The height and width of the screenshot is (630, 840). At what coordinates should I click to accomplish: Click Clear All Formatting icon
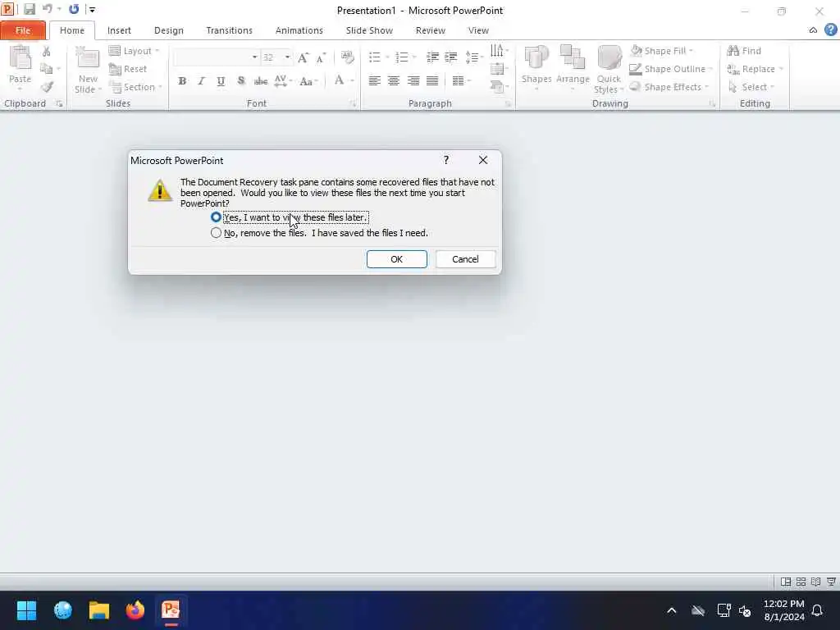(347, 57)
